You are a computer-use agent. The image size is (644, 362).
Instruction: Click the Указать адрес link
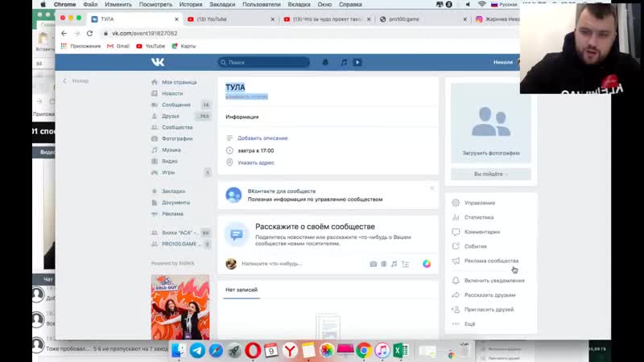click(x=256, y=162)
